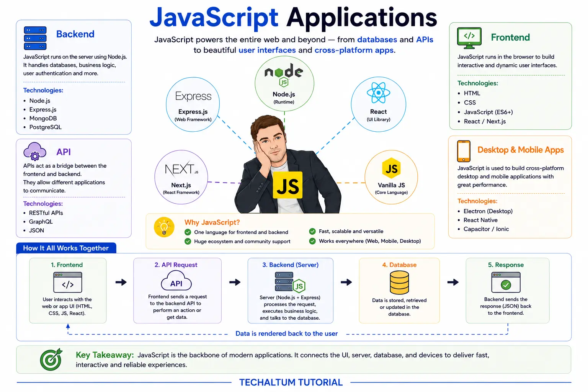Click the databases link in the subtitle
The width and height of the screenshot is (588, 392).
pos(377,40)
